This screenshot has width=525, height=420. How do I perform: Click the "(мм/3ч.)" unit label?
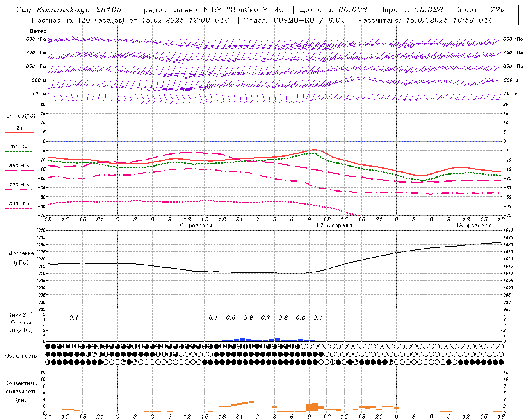(21, 315)
